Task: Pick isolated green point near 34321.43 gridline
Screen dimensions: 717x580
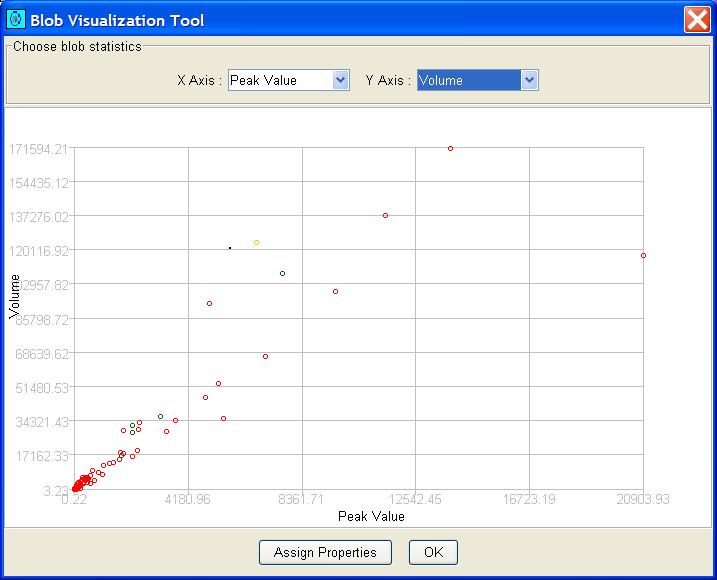Action: pos(160,416)
